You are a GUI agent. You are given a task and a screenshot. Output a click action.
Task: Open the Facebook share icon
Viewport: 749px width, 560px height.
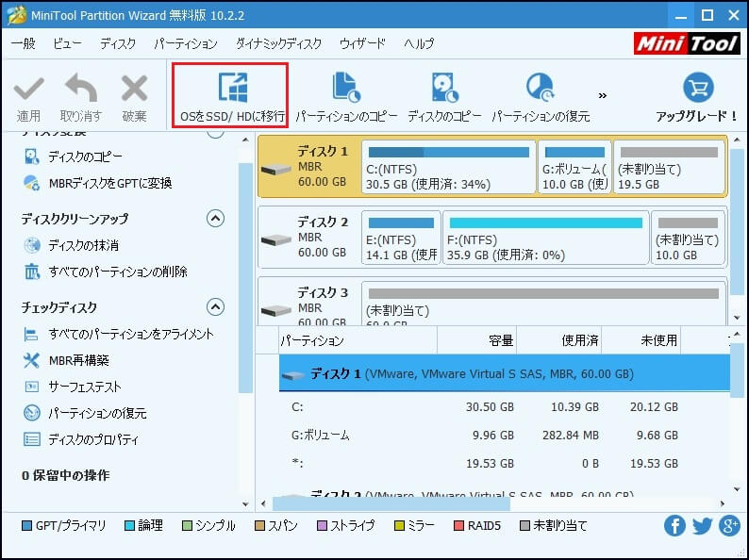674,526
